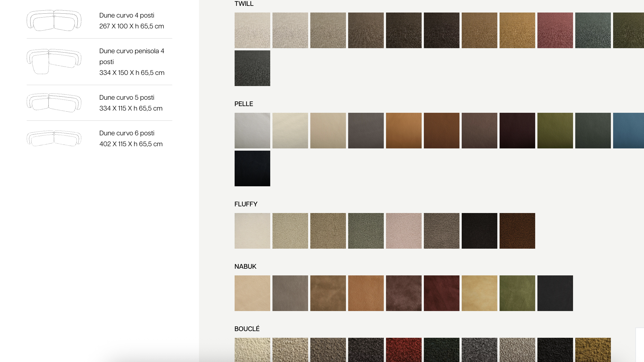644x362 pixels.
Task: Click the 'Dune curvo 4 posti' label
Action: coord(127,15)
